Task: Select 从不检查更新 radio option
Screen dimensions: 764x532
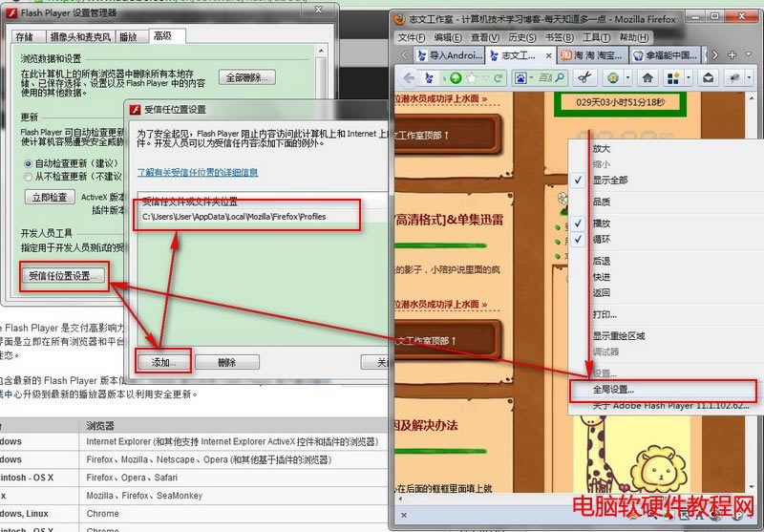Action: [29, 176]
